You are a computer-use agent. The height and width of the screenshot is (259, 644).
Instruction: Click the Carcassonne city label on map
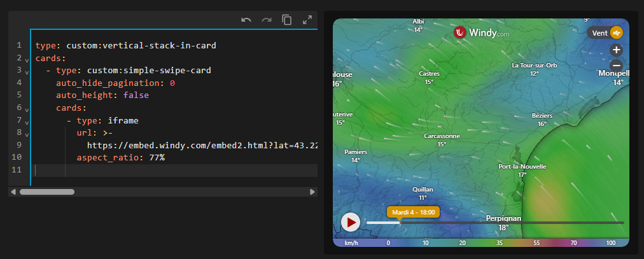(x=442, y=136)
